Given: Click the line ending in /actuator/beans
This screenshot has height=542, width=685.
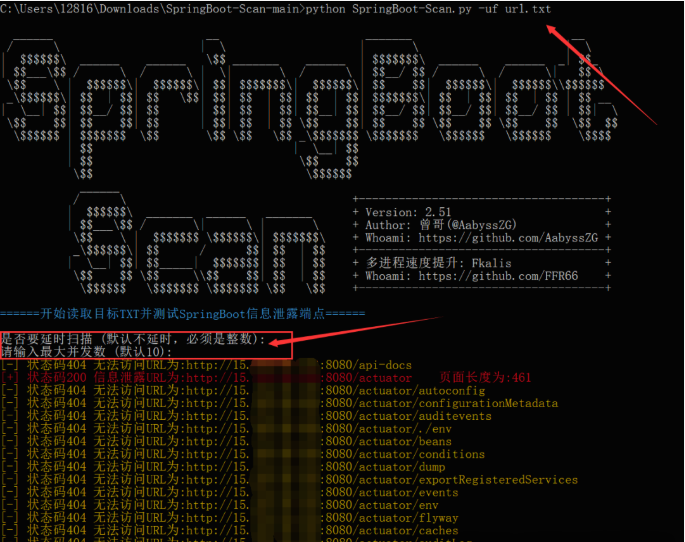Looking at the screenshot, I should click(226, 441).
